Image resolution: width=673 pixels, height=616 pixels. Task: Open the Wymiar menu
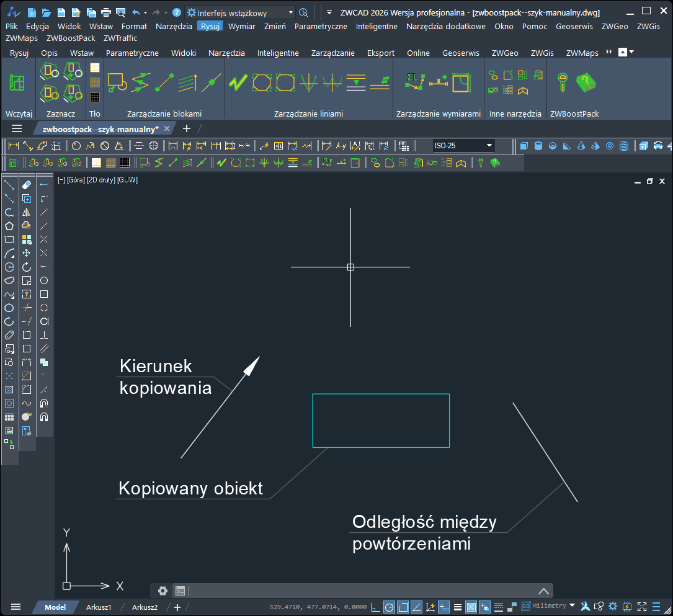(241, 26)
